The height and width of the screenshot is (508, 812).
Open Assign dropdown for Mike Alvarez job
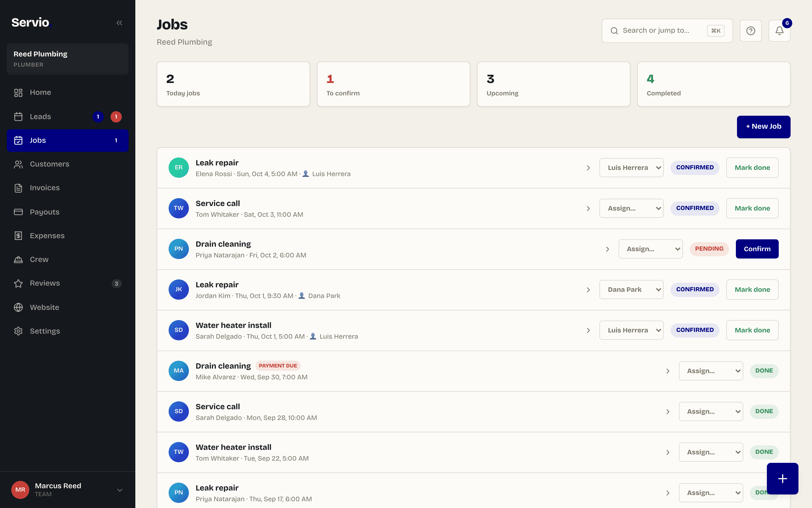(711, 371)
